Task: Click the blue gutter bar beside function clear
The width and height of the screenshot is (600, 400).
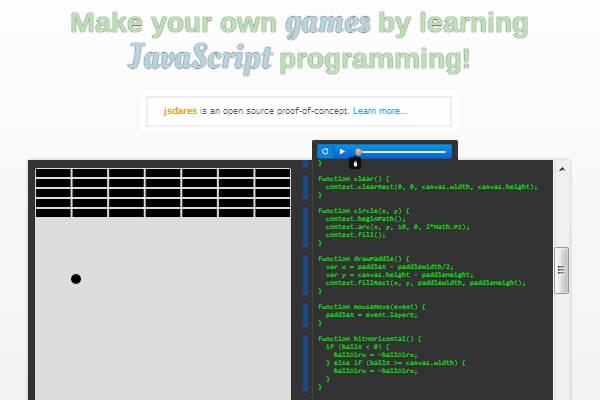Action: tap(305, 187)
